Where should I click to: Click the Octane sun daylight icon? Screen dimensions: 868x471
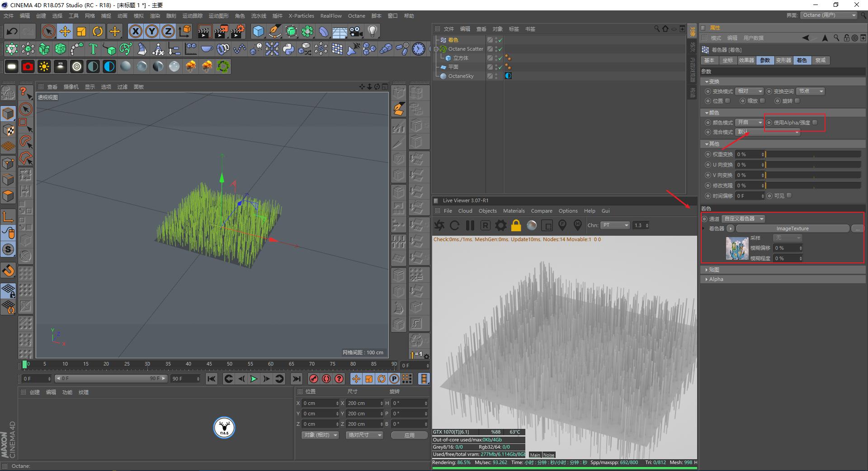(x=44, y=67)
